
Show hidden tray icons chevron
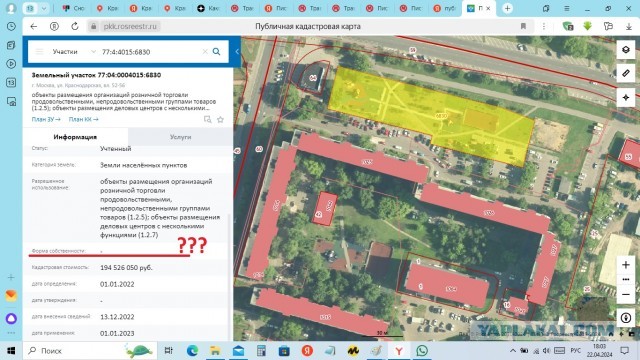(513, 351)
